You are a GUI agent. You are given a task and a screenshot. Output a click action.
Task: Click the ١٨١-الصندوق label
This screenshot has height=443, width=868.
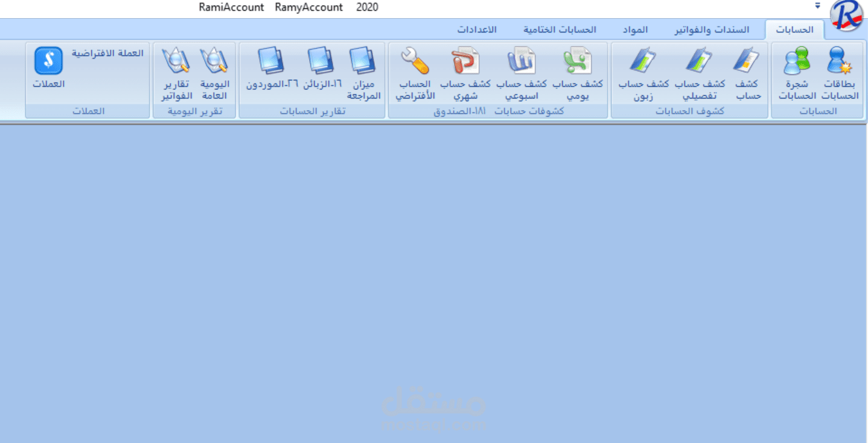459,111
